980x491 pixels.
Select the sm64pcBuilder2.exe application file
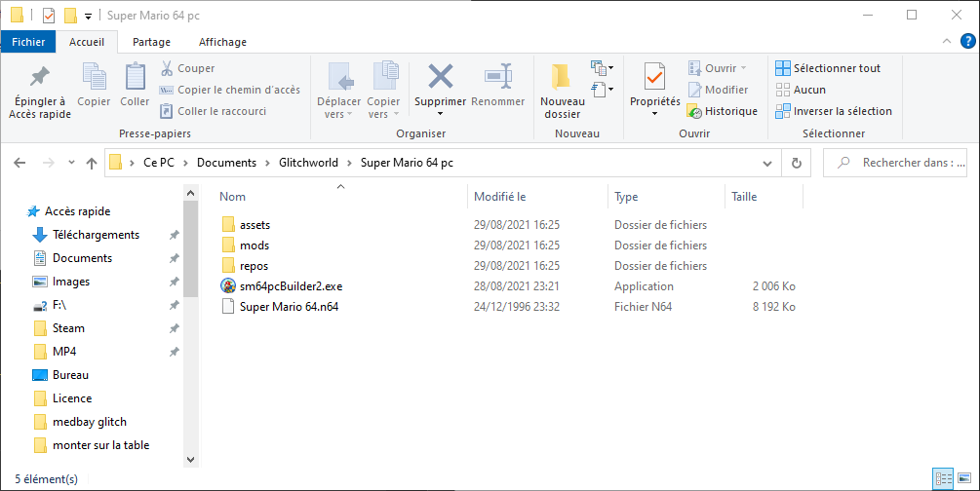[x=291, y=286]
